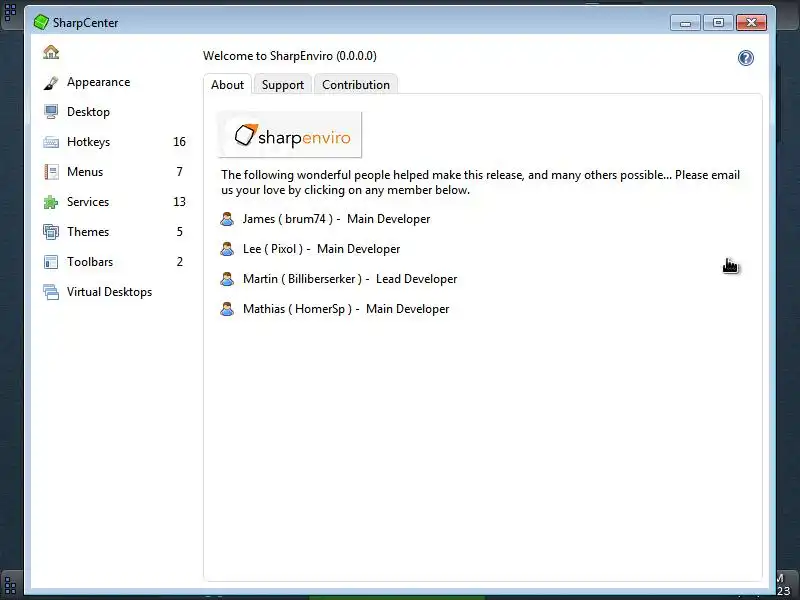Open the blue Help question mark icon
Image resolution: width=800 pixels, height=600 pixels.
(745, 58)
